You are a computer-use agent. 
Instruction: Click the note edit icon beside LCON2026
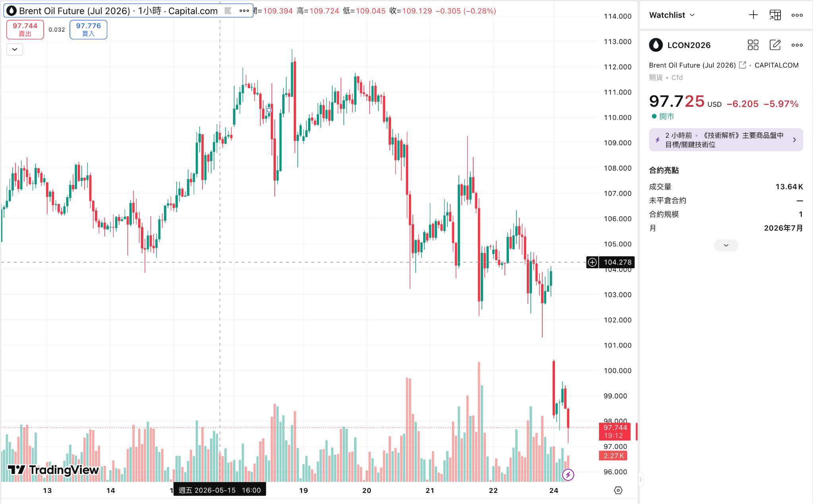(x=775, y=45)
